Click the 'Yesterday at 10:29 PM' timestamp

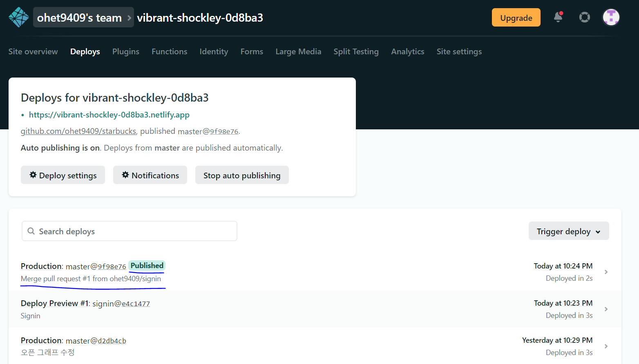557,340
